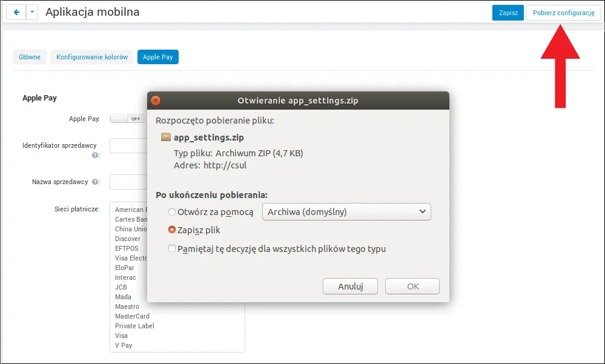The height and width of the screenshot is (364, 605).
Task: Select JCB in payment networks list
Action: click(x=121, y=287)
